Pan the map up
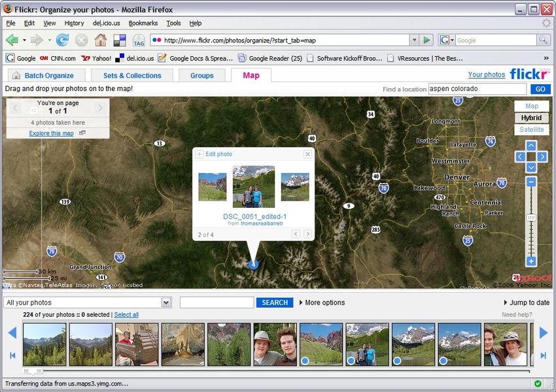The height and width of the screenshot is (392, 556). [x=531, y=146]
